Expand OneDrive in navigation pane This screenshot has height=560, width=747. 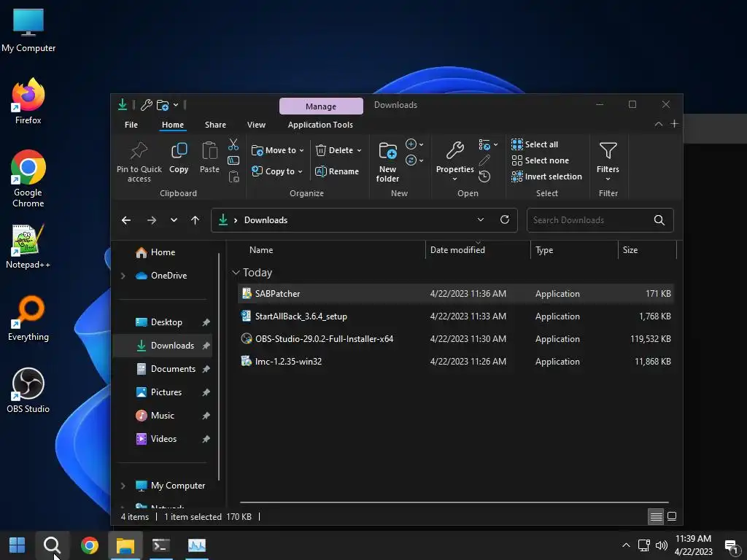click(x=123, y=275)
